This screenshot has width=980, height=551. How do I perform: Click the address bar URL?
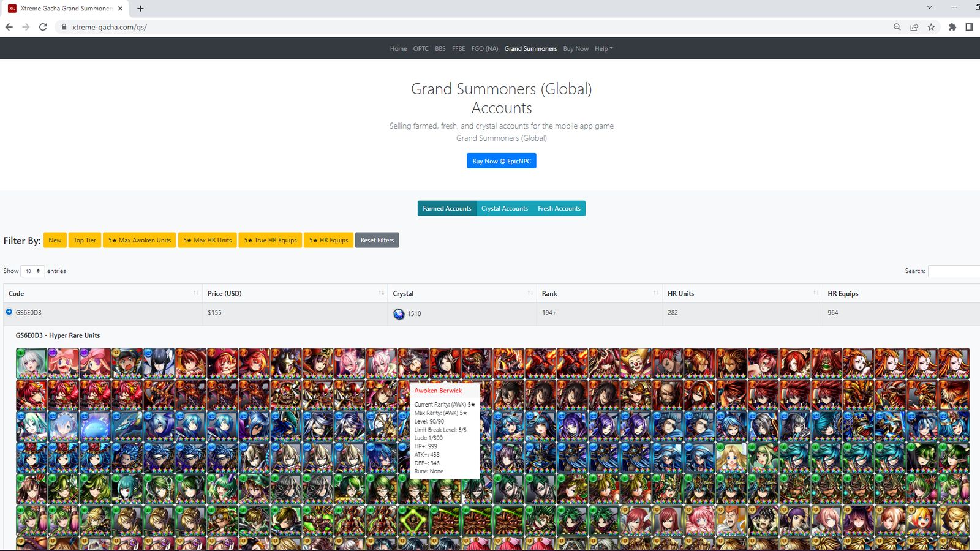[110, 27]
